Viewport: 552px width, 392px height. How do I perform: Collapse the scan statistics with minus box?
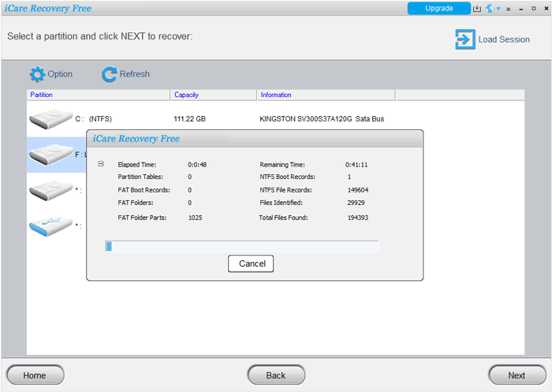click(x=101, y=164)
